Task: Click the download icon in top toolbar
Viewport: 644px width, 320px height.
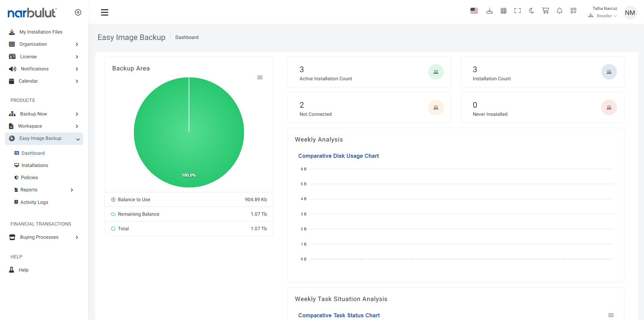Action: (489, 11)
